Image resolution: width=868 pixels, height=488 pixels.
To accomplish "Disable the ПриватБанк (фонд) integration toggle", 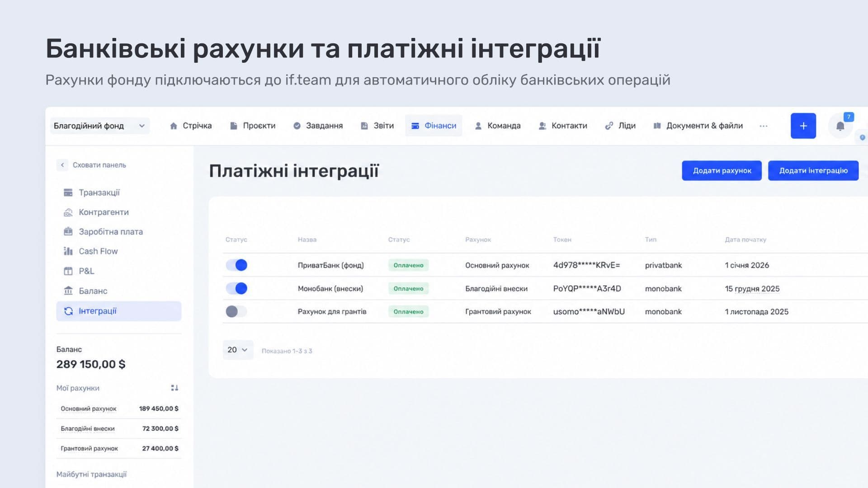I will 236,265.
